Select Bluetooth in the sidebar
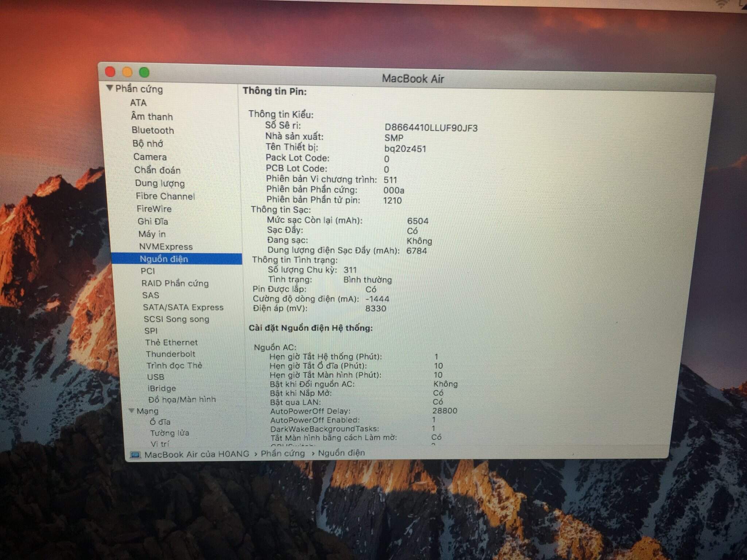The width and height of the screenshot is (747, 560). [152, 130]
